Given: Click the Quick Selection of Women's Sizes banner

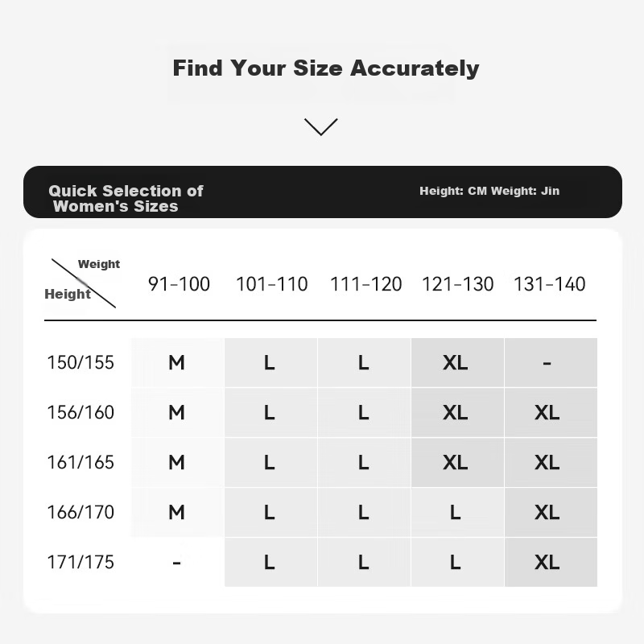Looking at the screenshot, I should [323, 192].
